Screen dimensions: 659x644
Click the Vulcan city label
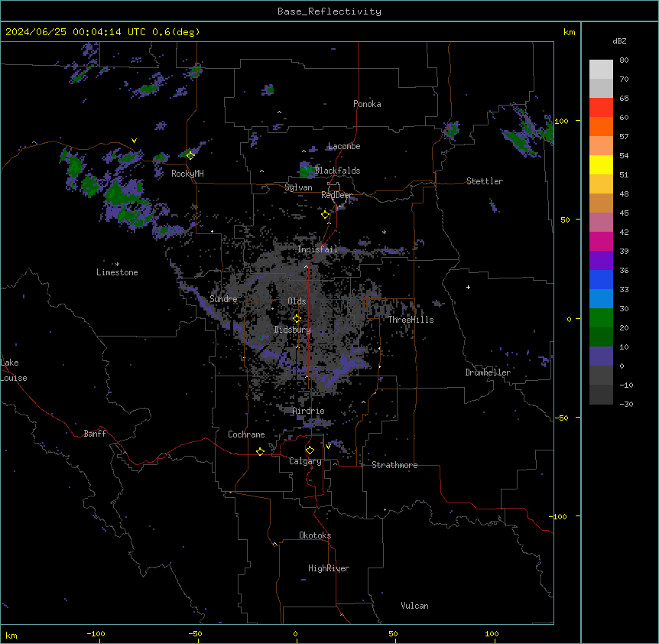(414, 606)
